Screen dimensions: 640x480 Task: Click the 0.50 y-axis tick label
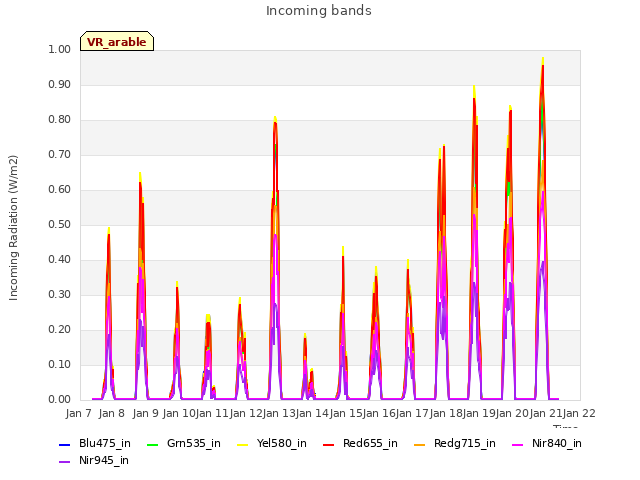pos(59,224)
